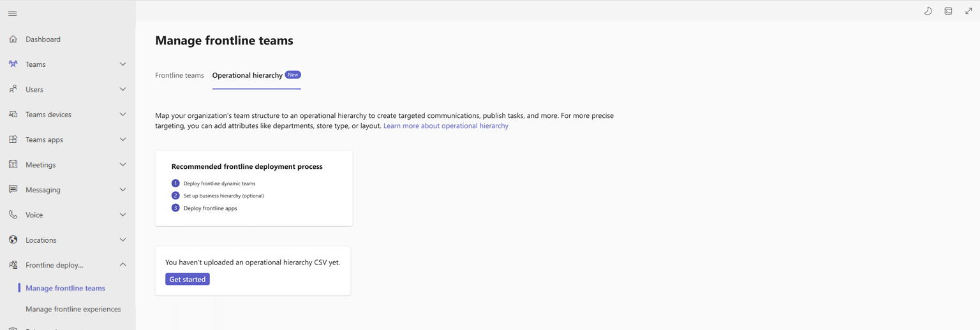
Task: Toggle dark mode moon icon
Action: click(x=928, y=11)
